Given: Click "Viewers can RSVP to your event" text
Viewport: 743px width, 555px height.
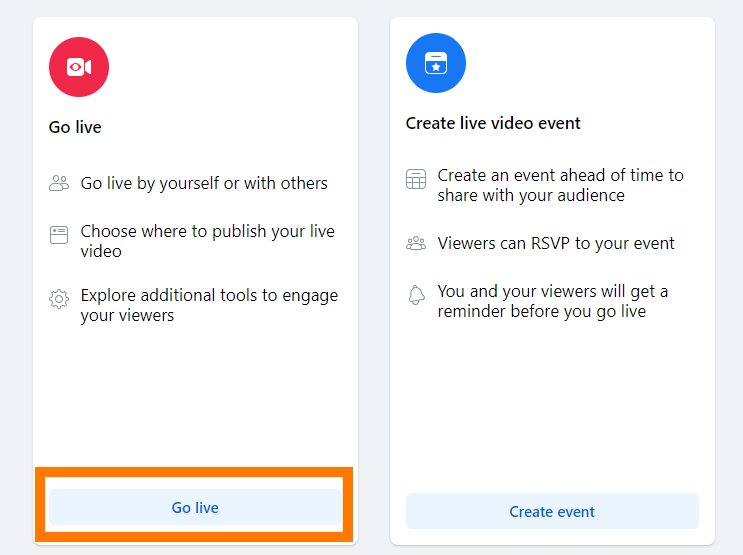Looking at the screenshot, I should click(x=556, y=243).
